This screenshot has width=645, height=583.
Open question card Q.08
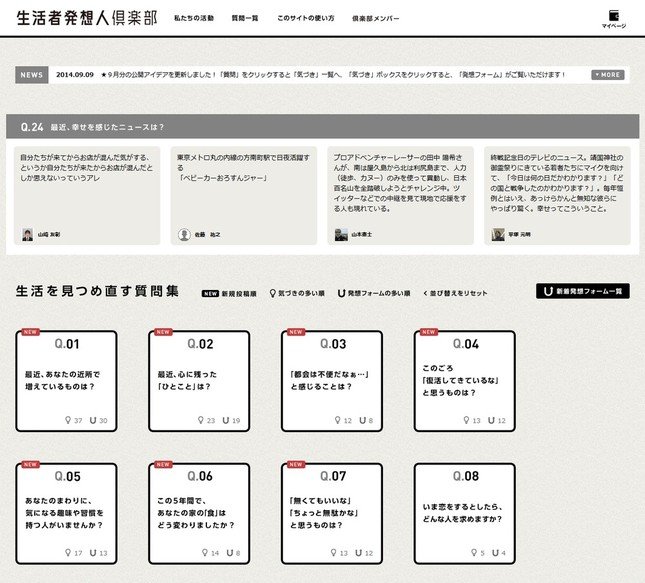coord(465,513)
